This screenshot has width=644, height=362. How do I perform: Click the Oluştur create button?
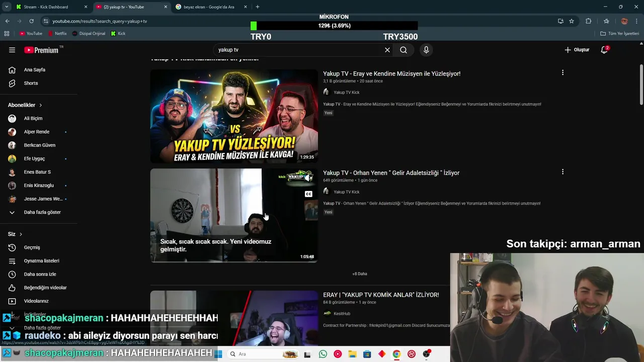[577, 50]
